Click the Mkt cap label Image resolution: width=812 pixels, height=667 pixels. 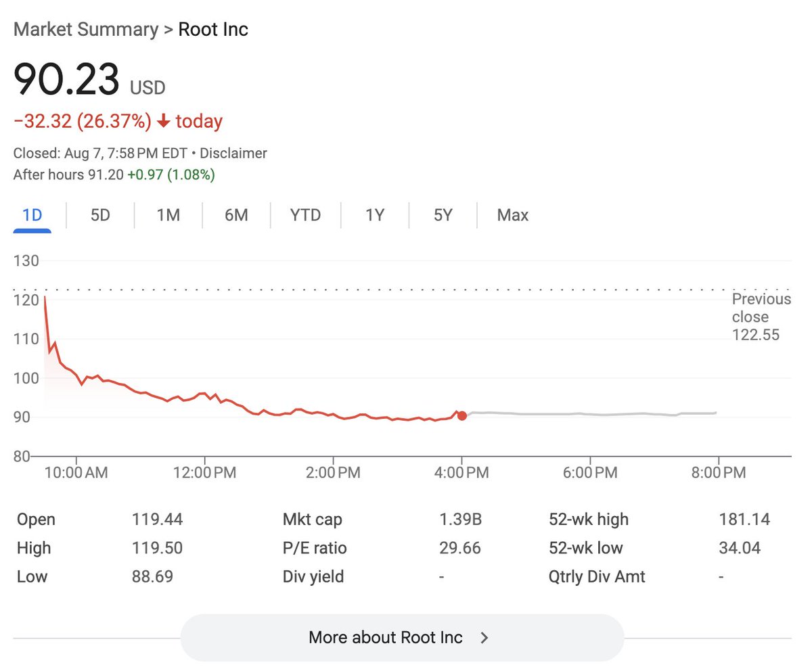(x=313, y=520)
